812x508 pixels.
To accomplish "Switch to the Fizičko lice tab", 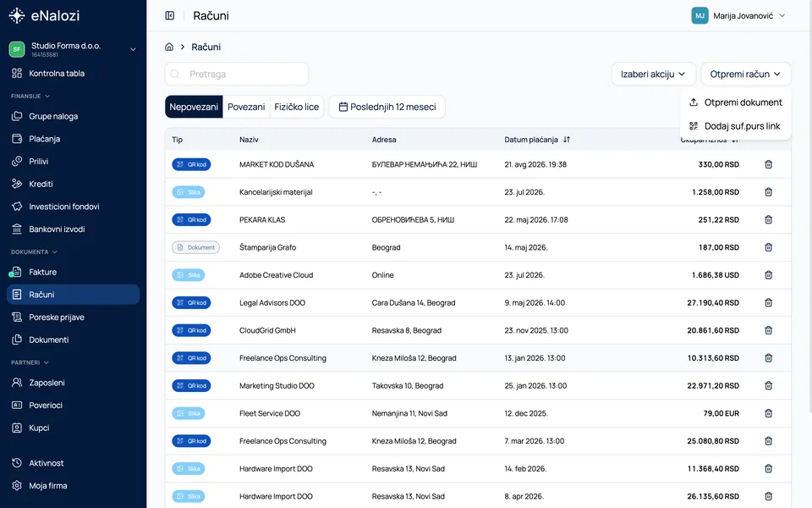I will [x=296, y=107].
